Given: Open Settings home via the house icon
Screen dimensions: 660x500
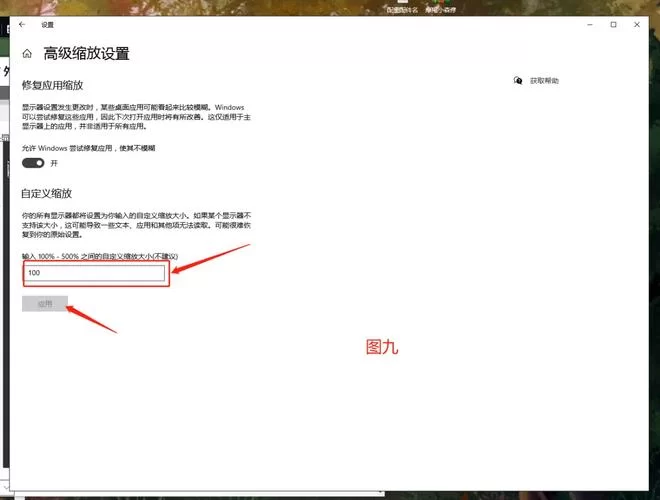Looking at the screenshot, I should (x=27, y=53).
